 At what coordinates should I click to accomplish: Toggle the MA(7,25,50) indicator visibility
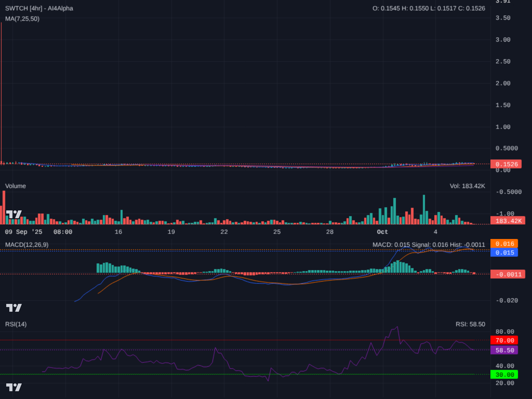click(x=22, y=19)
